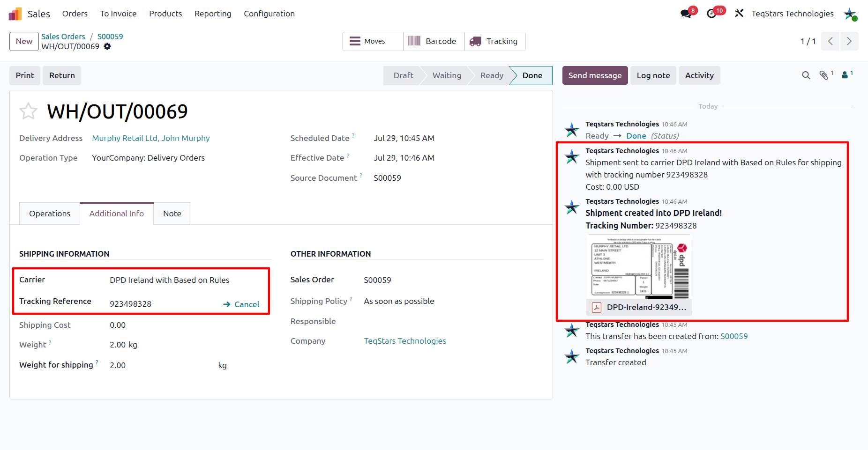Click Send message in chatter
Screen dimensions: 868x450
click(595, 75)
